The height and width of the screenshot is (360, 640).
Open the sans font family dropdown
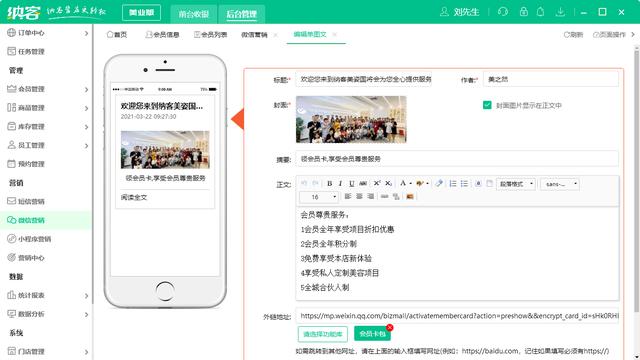[x=560, y=184]
